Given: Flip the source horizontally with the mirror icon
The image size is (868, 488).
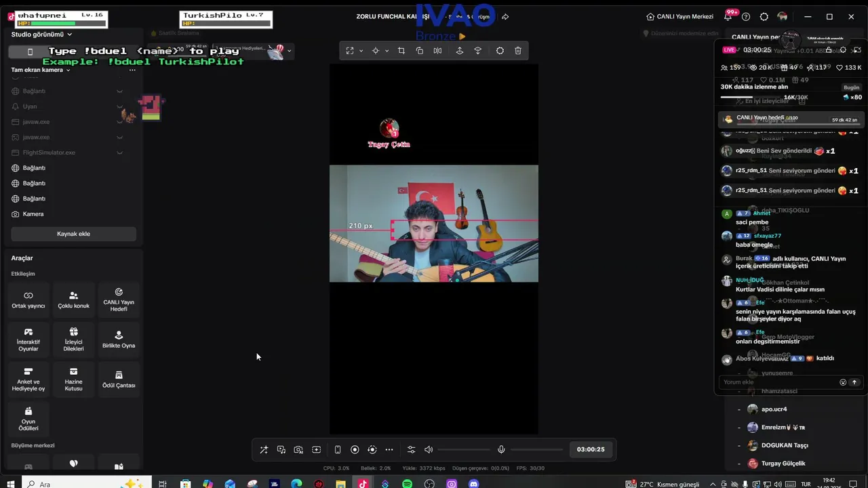Looking at the screenshot, I should pyautogui.click(x=437, y=51).
